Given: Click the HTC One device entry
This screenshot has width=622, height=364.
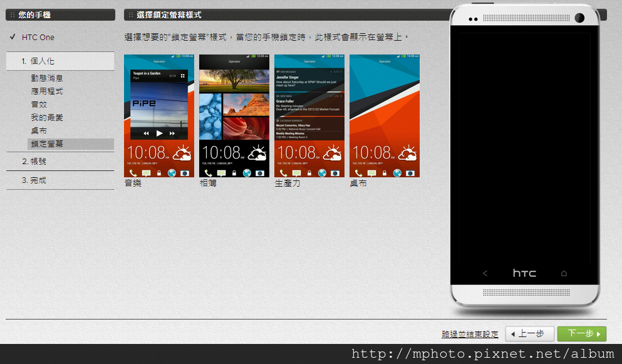Looking at the screenshot, I should pyautogui.click(x=38, y=38).
